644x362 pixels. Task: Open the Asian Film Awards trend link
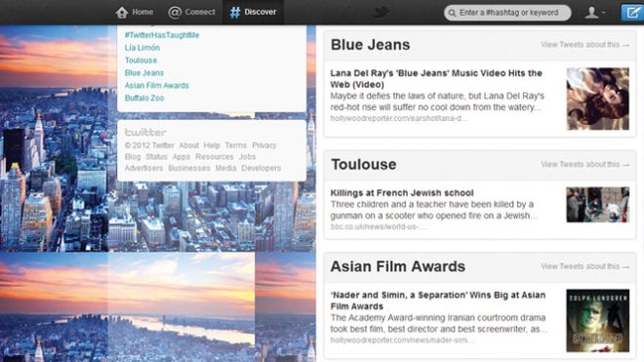[x=157, y=86]
